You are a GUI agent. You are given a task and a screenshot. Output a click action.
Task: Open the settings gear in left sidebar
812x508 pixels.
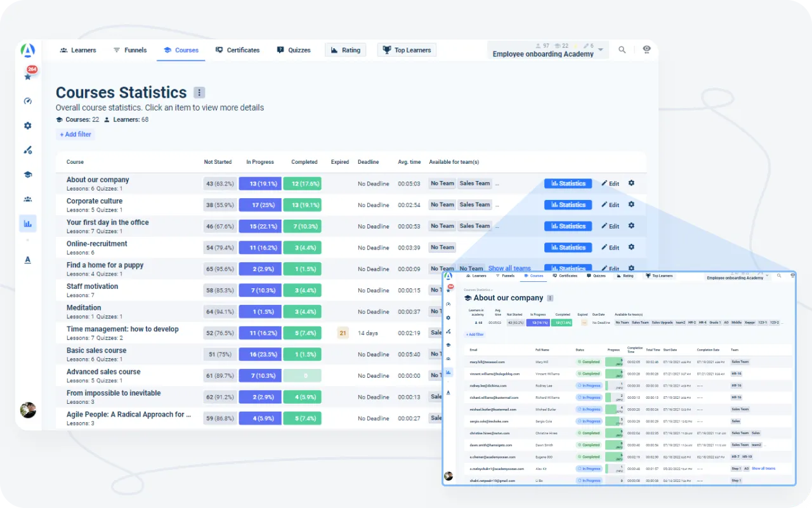[x=28, y=126]
